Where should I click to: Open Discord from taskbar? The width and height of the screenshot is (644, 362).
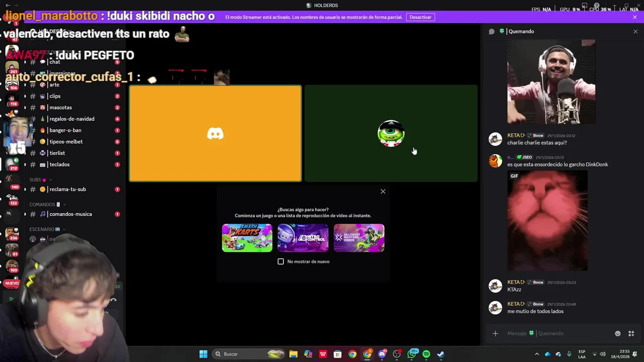pos(382,354)
